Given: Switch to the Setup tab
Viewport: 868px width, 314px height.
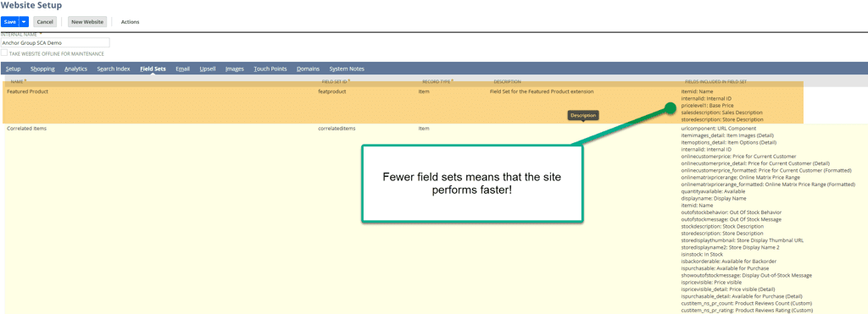Looking at the screenshot, I should coord(13,69).
